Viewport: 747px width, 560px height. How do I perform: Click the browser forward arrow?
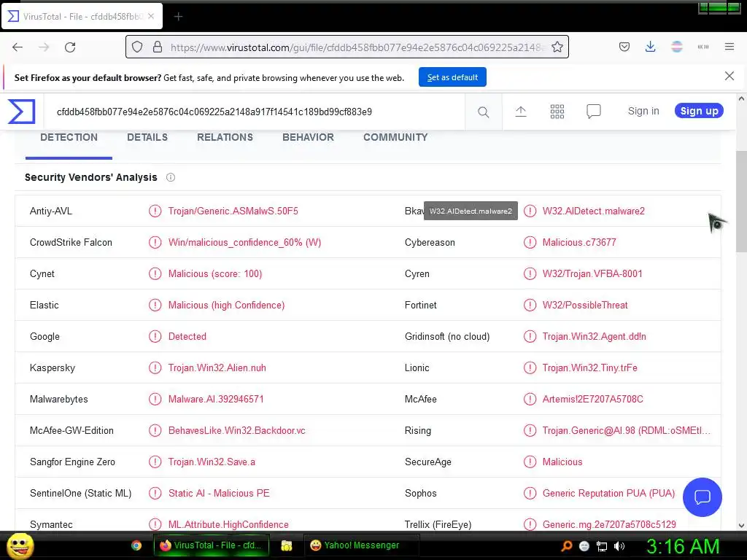click(44, 47)
